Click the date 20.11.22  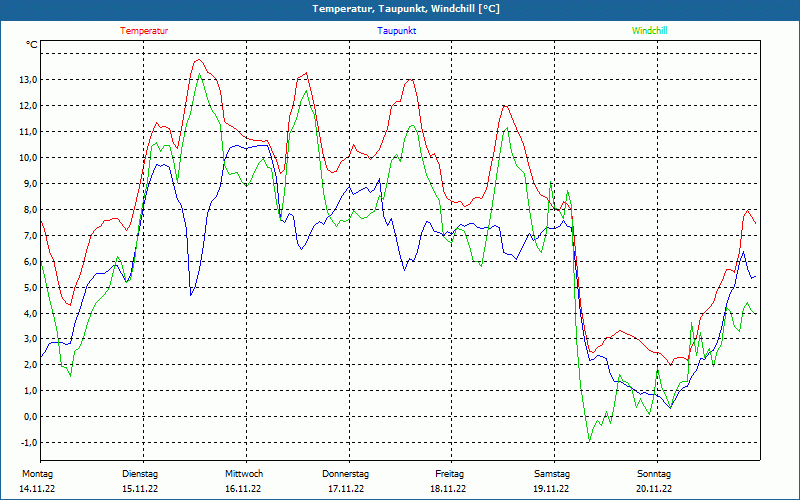[654, 489]
